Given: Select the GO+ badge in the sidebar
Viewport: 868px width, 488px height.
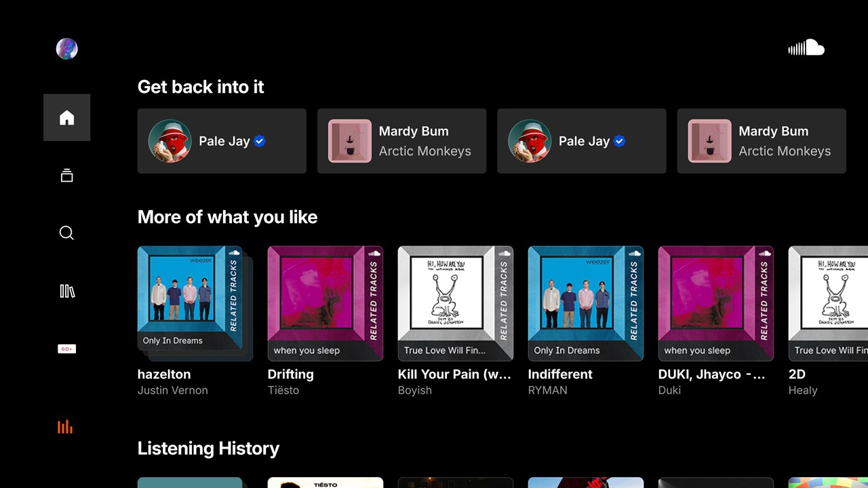Looking at the screenshot, I should (66, 349).
